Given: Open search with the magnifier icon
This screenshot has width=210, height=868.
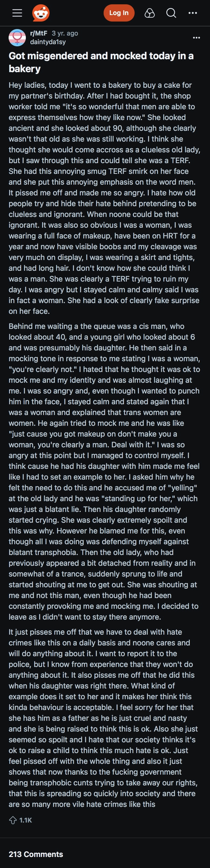Looking at the screenshot, I should (x=171, y=13).
